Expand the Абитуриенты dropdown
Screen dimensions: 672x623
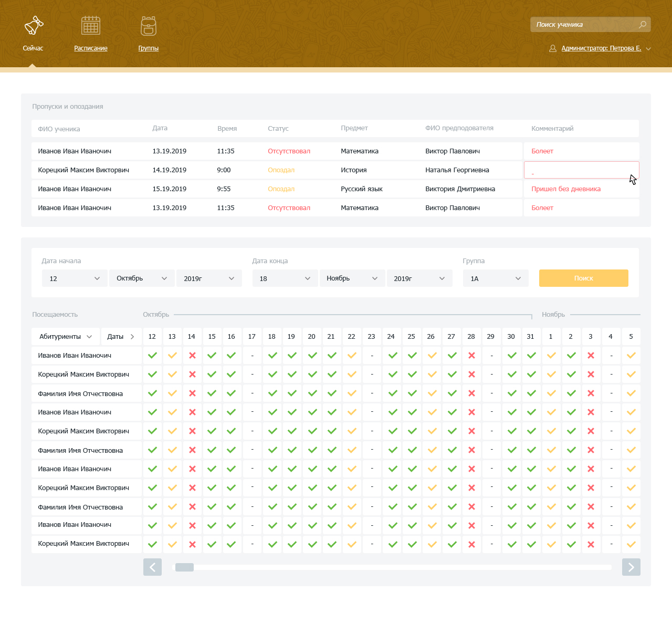click(x=66, y=337)
